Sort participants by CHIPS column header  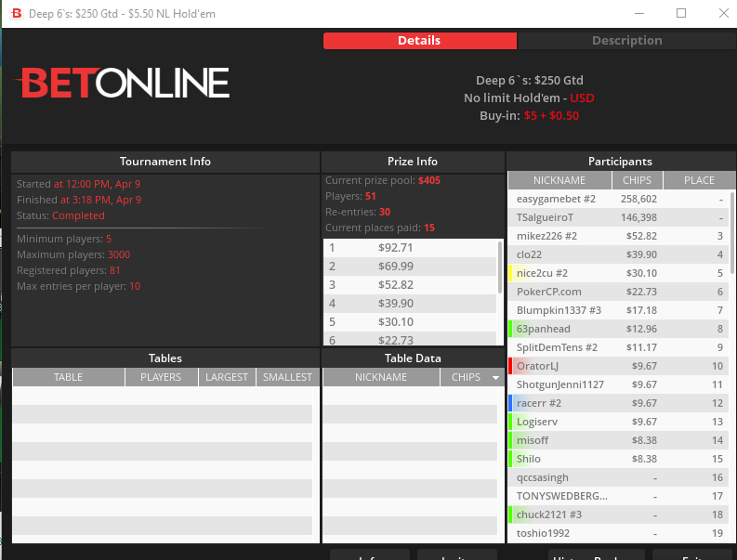[637, 180]
